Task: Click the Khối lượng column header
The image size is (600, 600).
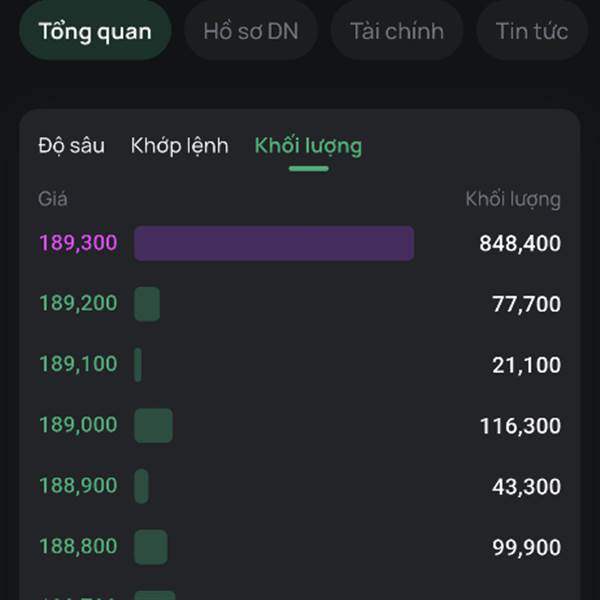Action: (x=513, y=199)
